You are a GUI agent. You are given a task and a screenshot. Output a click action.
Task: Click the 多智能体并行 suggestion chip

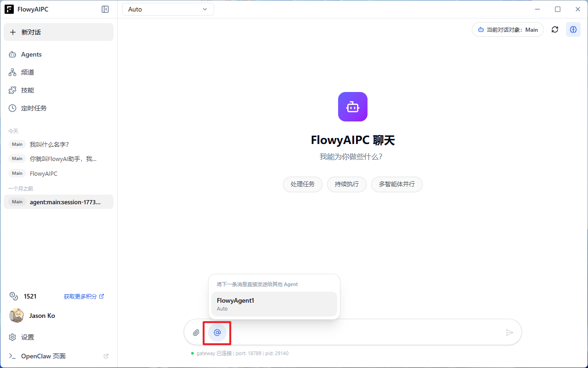pyautogui.click(x=396, y=184)
